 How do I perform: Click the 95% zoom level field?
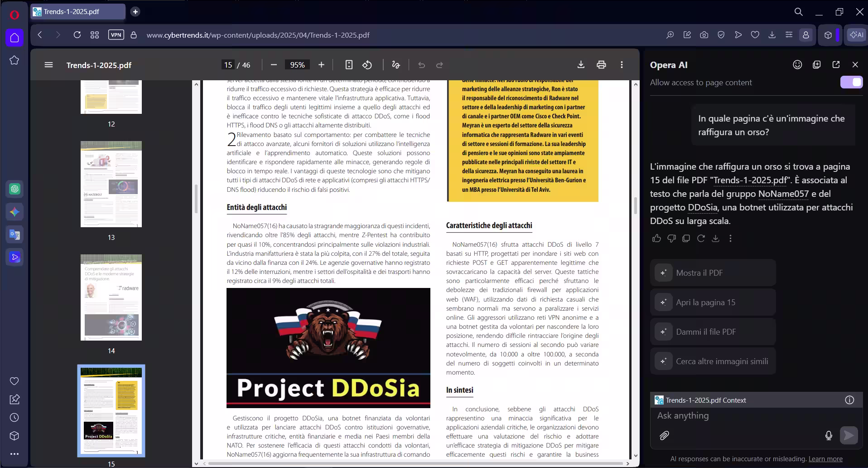coord(297,65)
